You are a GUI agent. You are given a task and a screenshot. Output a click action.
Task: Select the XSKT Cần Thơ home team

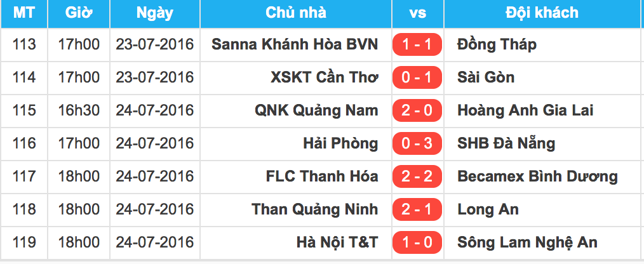[x=324, y=77]
